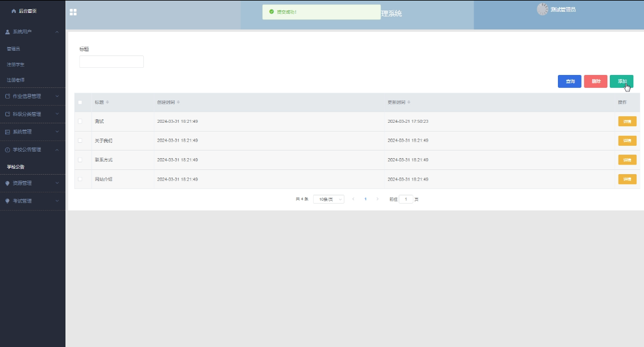Viewport: 644px width, 347px height.
Task: Go to next page with right arrow
Action: pos(377,199)
